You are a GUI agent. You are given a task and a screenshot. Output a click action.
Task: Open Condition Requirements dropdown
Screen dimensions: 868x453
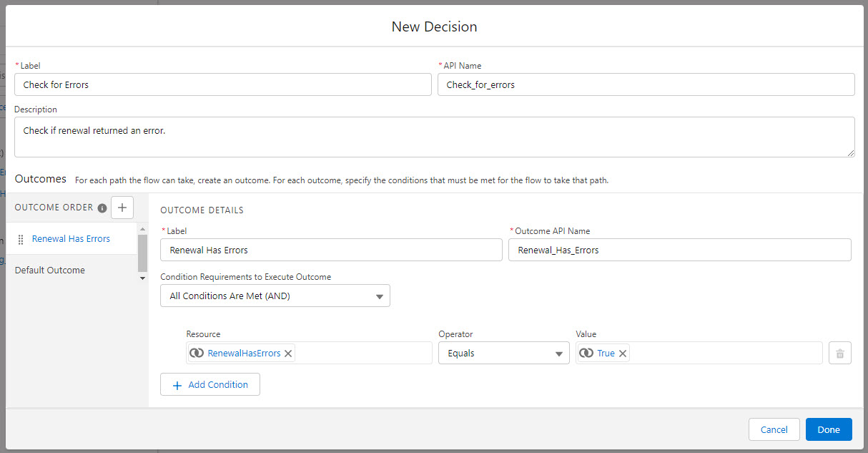[275, 296]
